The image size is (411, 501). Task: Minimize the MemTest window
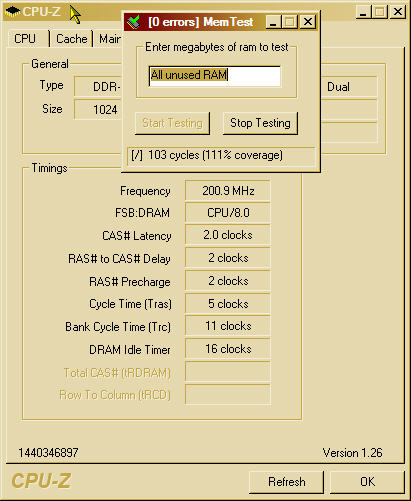click(x=273, y=22)
